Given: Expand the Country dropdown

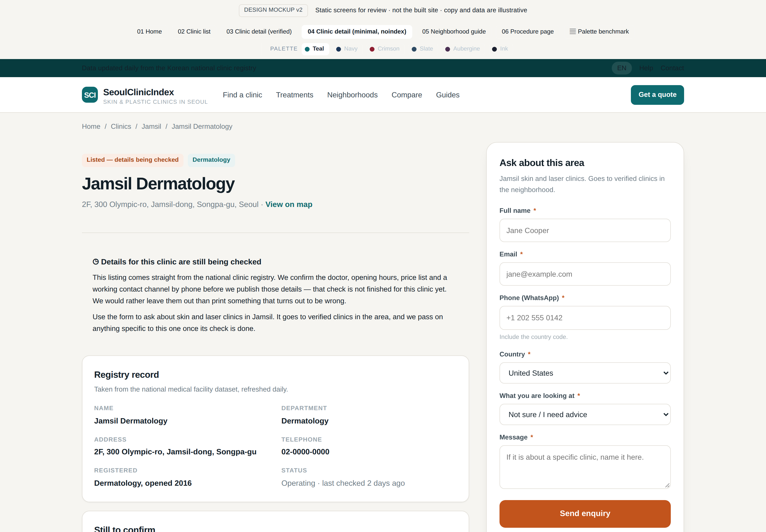Looking at the screenshot, I should point(585,373).
